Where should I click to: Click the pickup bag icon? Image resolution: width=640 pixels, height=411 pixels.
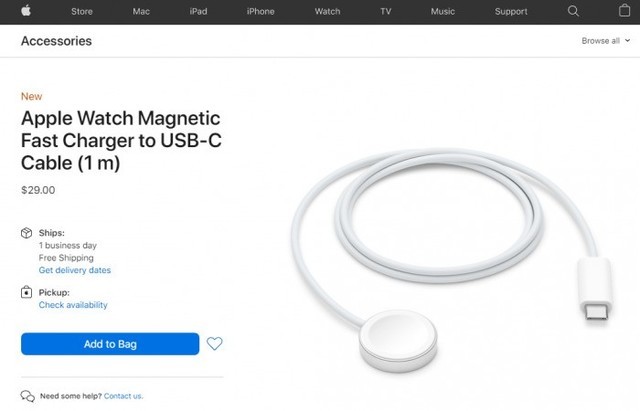[27, 292]
